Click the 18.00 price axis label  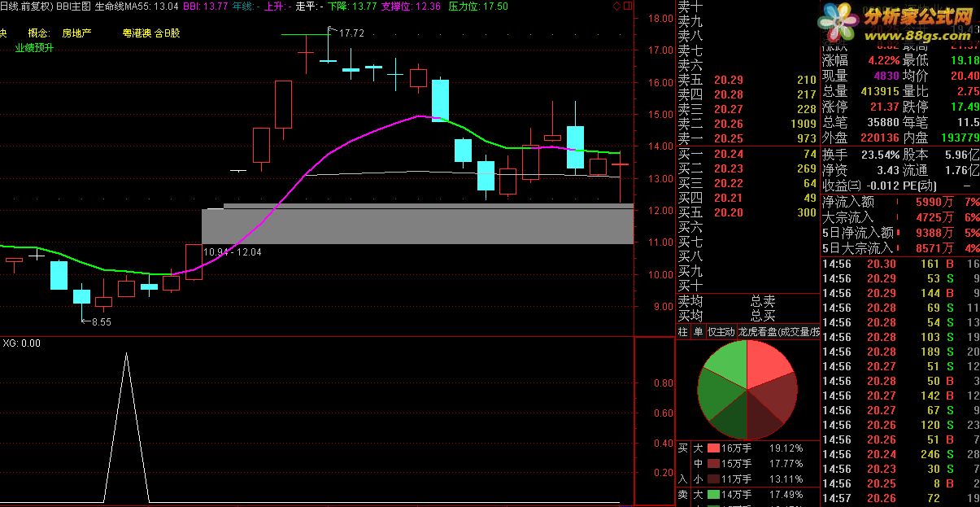[x=662, y=19]
